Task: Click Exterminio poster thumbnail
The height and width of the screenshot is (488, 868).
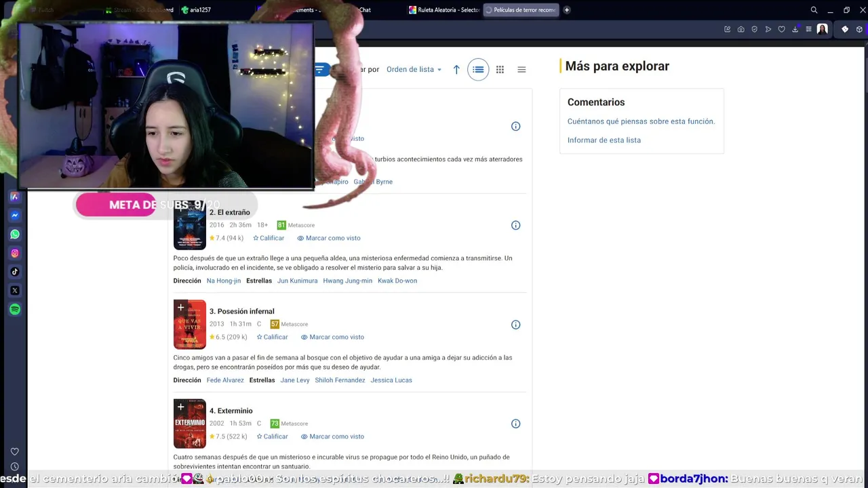Action: tap(190, 424)
